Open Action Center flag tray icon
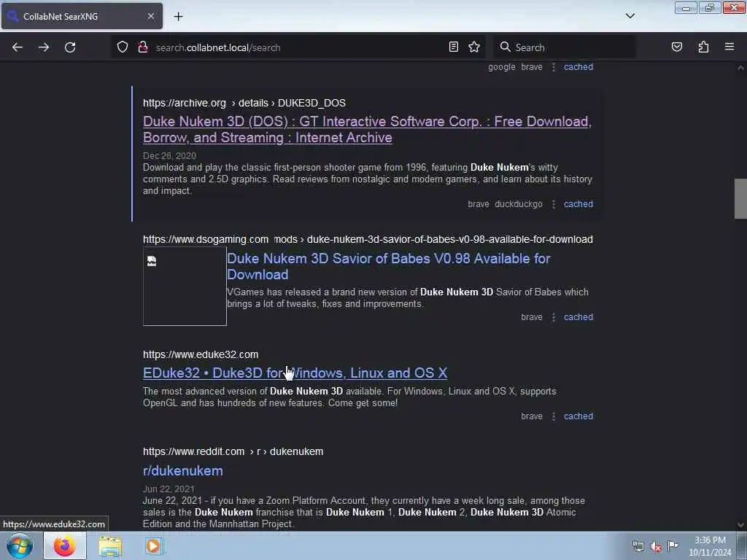 673,545
